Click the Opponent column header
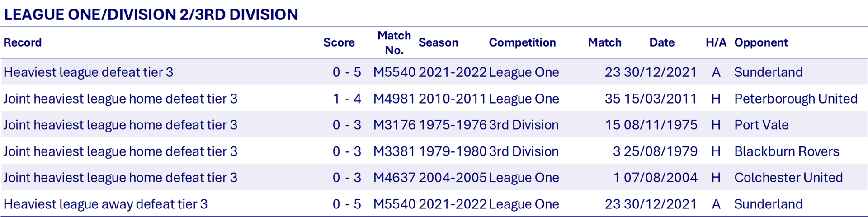Screen dimensions: 868x217 coord(761,42)
